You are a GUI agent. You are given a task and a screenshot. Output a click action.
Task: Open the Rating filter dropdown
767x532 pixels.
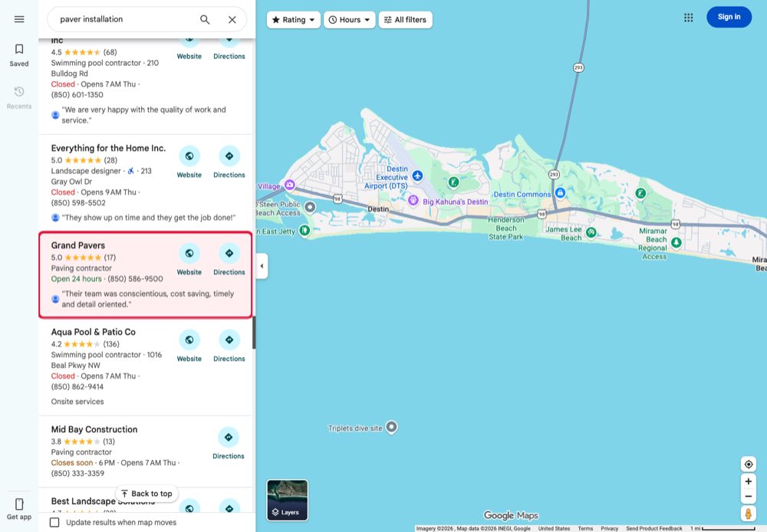[294, 20]
